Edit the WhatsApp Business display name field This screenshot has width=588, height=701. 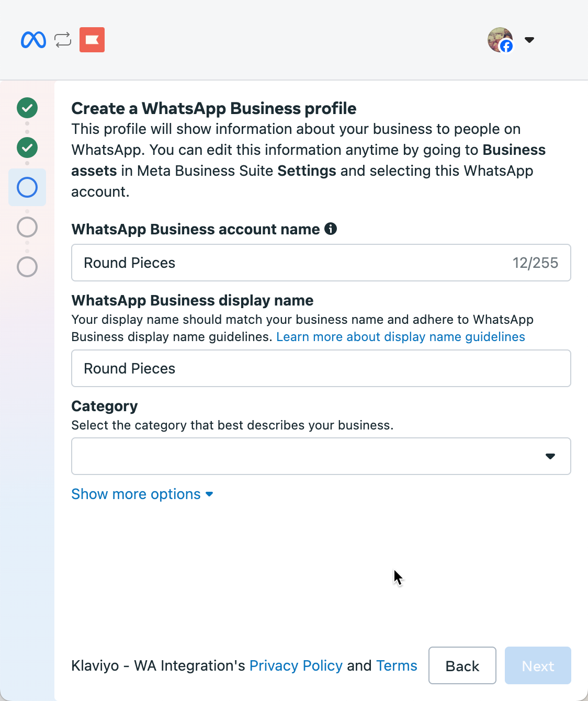click(321, 368)
